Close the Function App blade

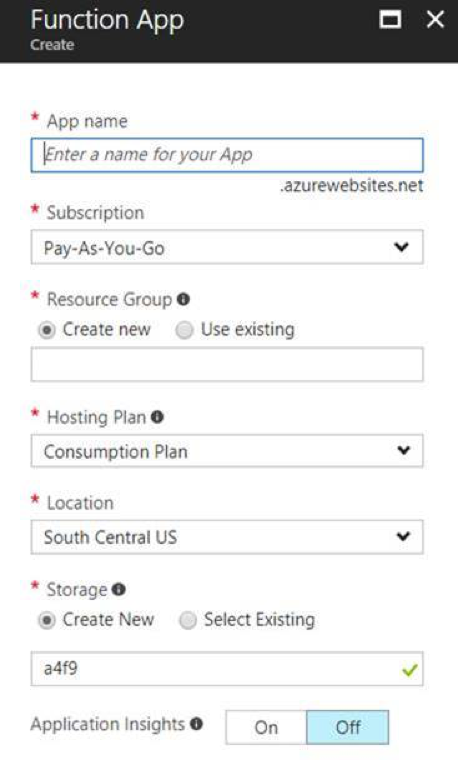[x=435, y=20]
